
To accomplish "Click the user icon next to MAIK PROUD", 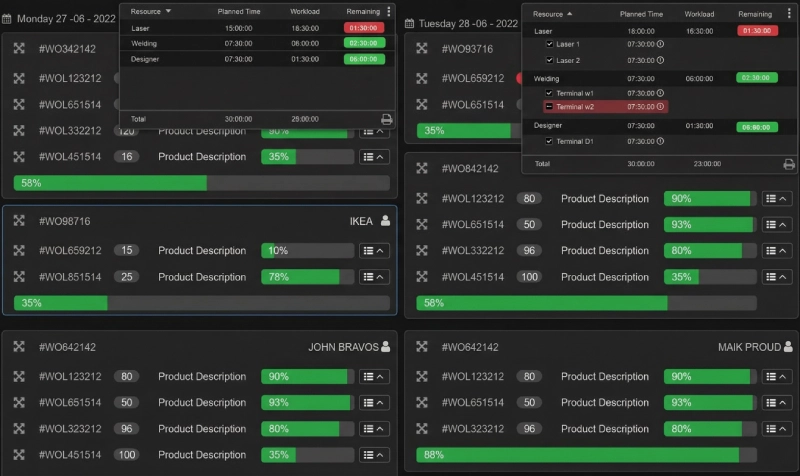I will pos(788,347).
